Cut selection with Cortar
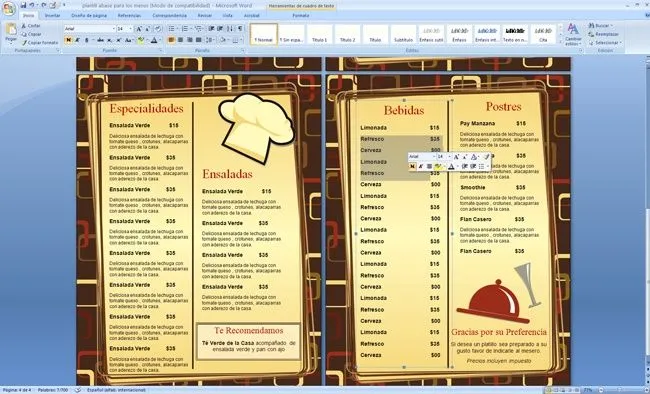650x394 pixels. click(31, 26)
